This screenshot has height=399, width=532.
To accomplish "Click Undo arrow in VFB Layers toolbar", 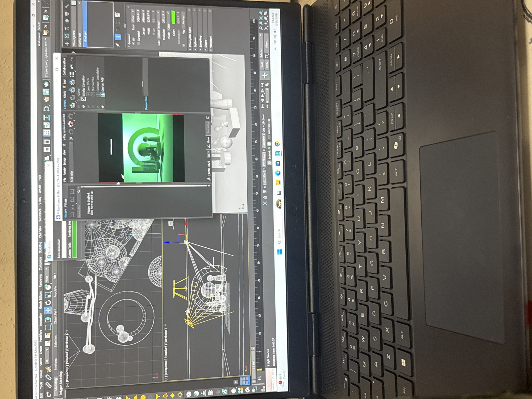I will (72, 66).
